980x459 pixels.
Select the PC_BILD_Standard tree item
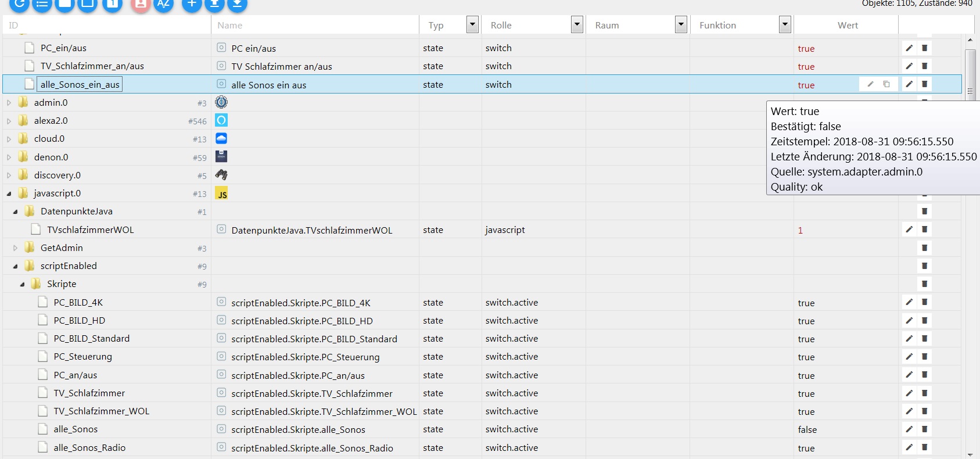tap(92, 338)
